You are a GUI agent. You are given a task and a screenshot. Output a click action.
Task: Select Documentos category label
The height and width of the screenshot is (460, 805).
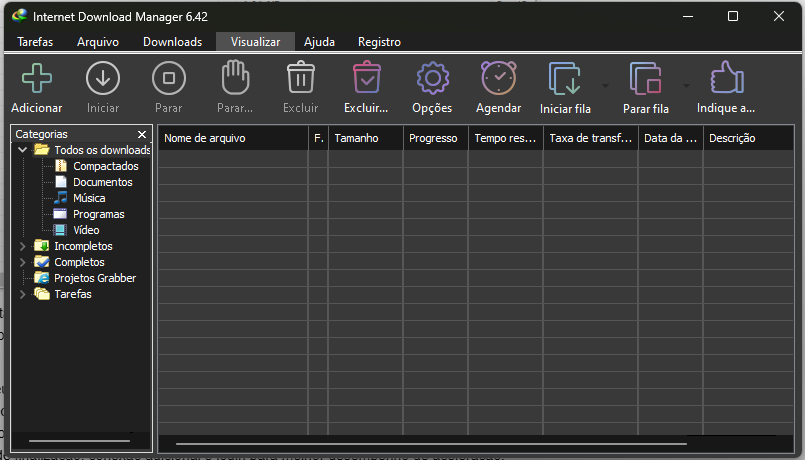point(103,182)
